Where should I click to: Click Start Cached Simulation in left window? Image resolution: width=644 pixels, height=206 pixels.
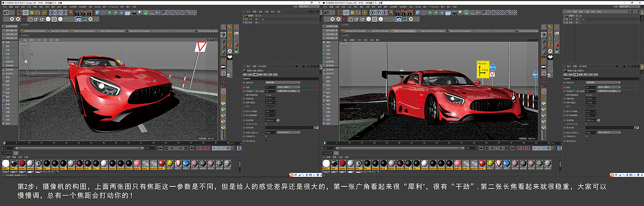(84, 31)
